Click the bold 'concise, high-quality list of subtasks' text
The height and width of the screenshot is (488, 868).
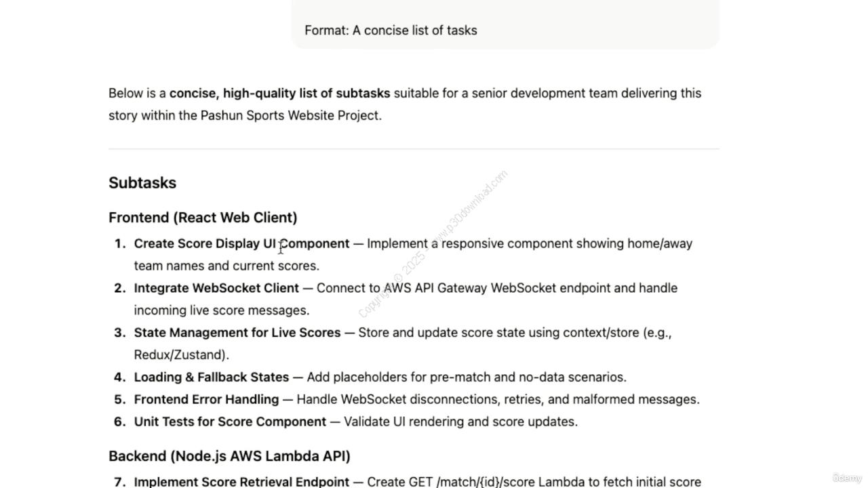click(x=279, y=94)
